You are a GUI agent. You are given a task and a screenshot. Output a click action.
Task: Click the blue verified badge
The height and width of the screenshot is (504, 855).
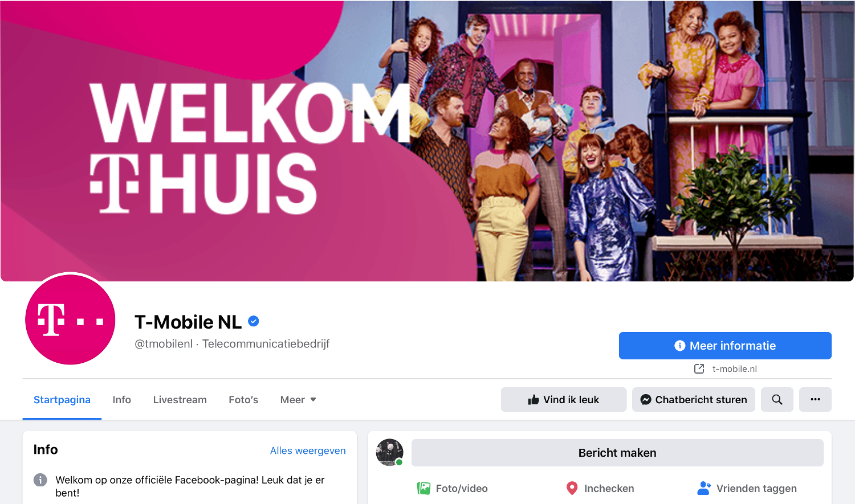(x=254, y=322)
